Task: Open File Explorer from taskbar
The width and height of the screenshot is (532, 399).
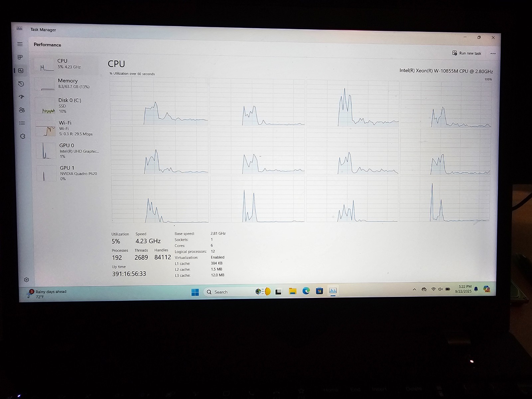Action: [x=293, y=291]
